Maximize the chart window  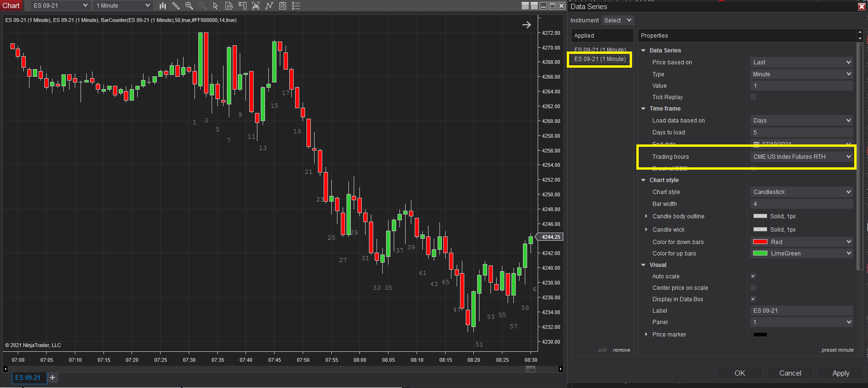click(x=552, y=6)
